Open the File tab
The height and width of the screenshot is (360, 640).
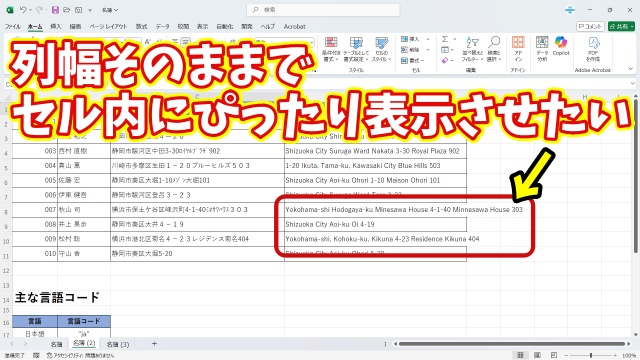coord(12,26)
